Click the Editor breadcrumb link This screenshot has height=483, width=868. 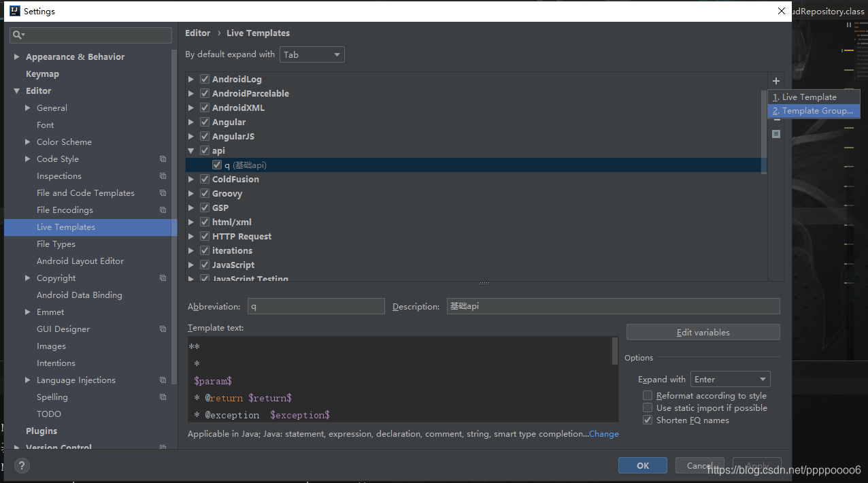(x=198, y=33)
